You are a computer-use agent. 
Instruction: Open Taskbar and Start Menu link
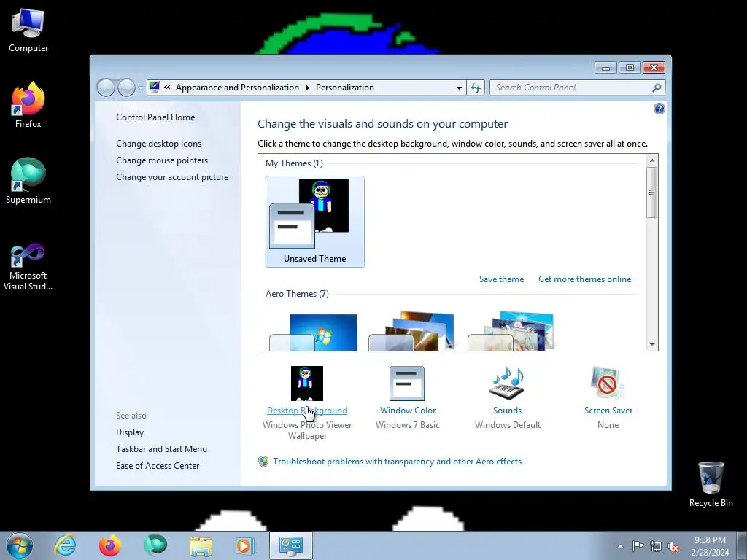coord(161,449)
